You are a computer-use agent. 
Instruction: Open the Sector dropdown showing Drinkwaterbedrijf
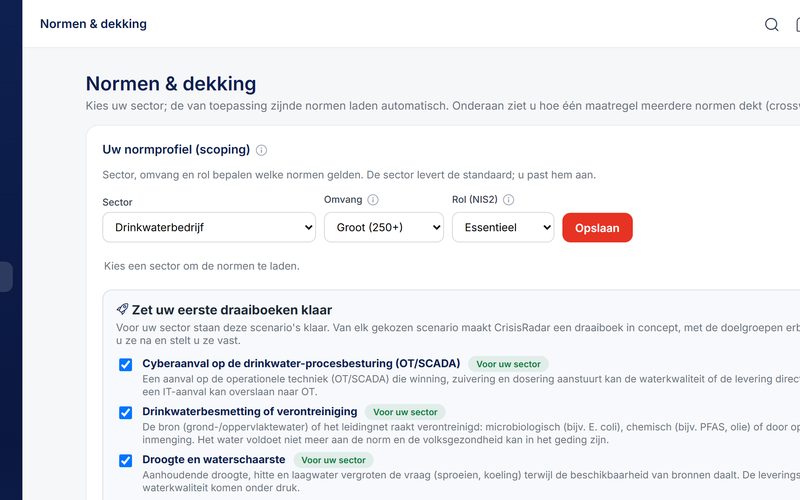point(209,228)
